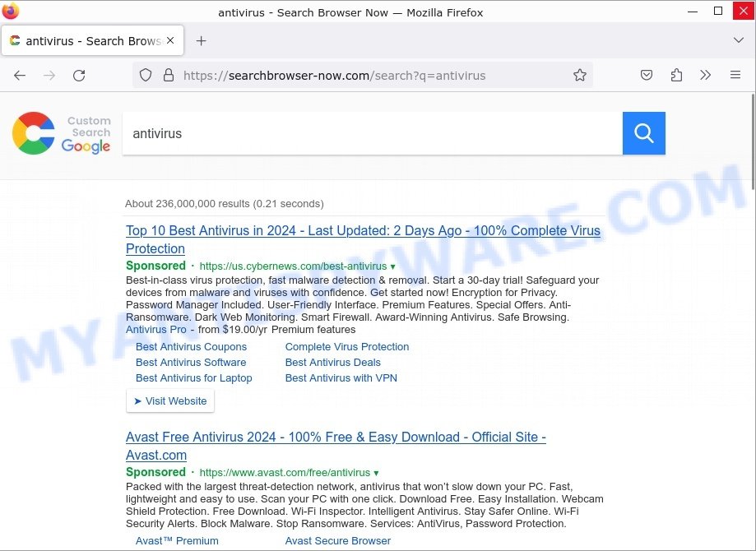Select the antivirus - Search Browser tab
The image size is (756, 551).
92,40
